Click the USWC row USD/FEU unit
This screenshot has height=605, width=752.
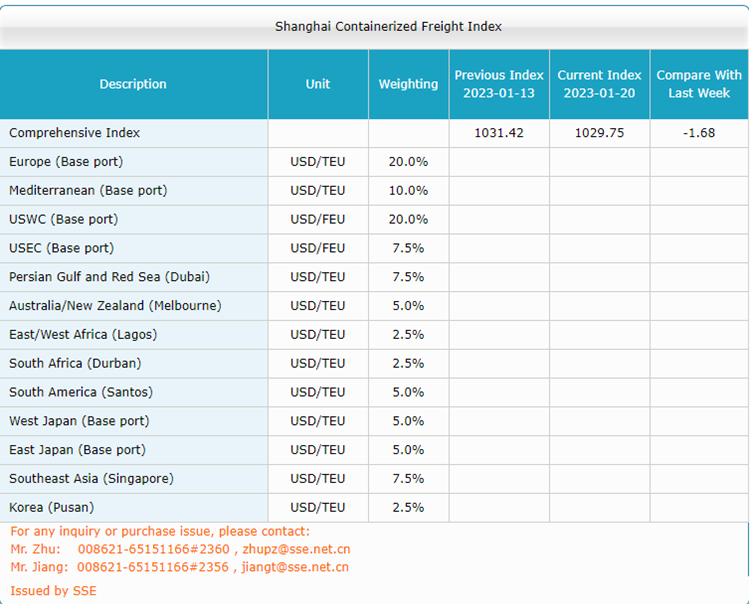coord(317,219)
